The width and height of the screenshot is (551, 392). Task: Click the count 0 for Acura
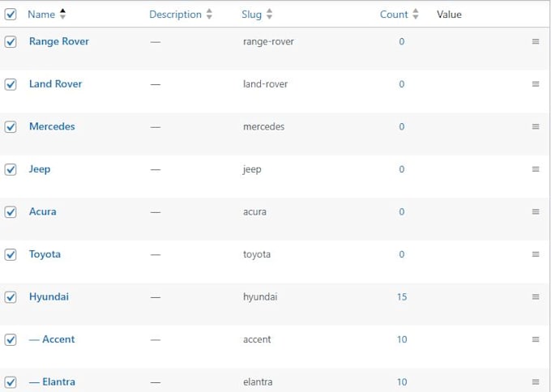402,211
